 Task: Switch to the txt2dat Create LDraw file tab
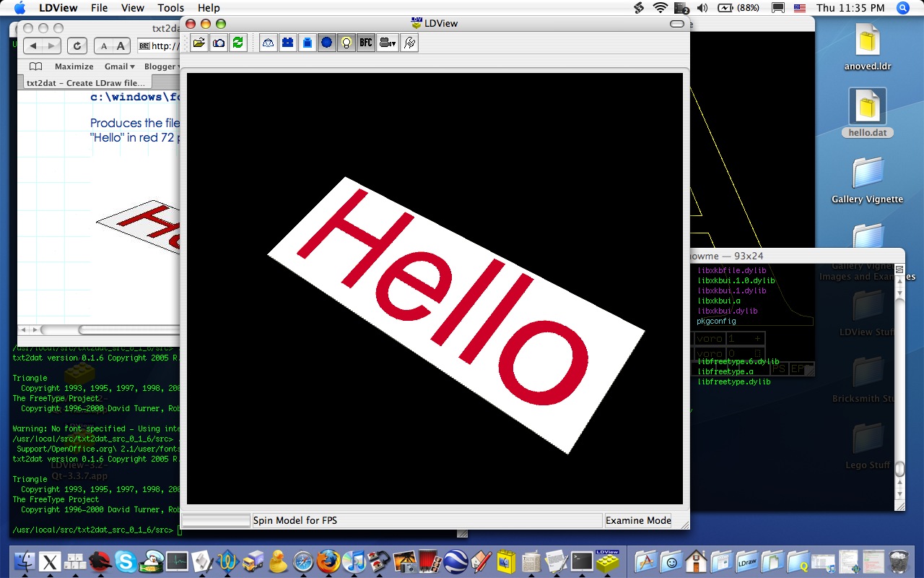(x=87, y=82)
